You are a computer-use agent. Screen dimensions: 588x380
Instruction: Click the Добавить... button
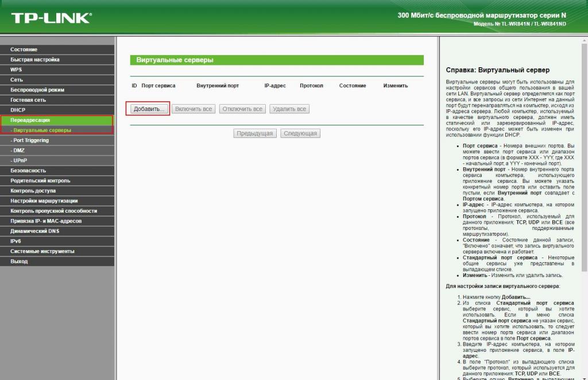coord(149,109)
